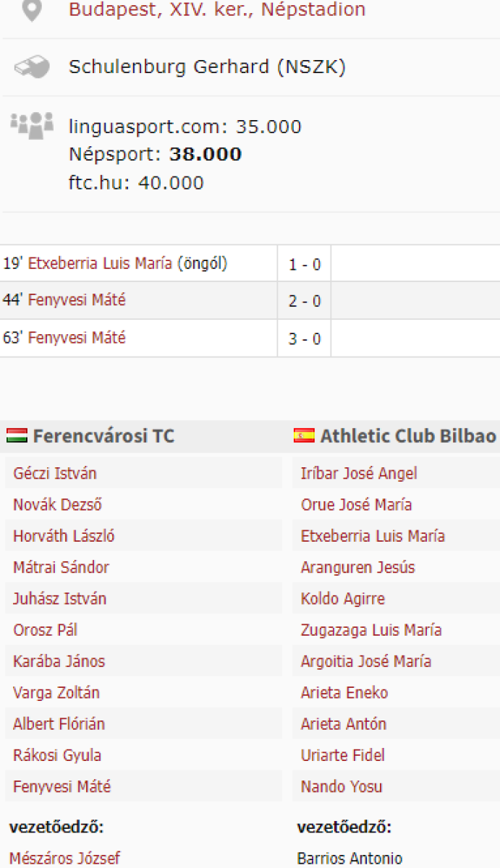500x868 pixels.
Task: Click the Athletic Club Bilbao team heading
Action: pos(408,436)
